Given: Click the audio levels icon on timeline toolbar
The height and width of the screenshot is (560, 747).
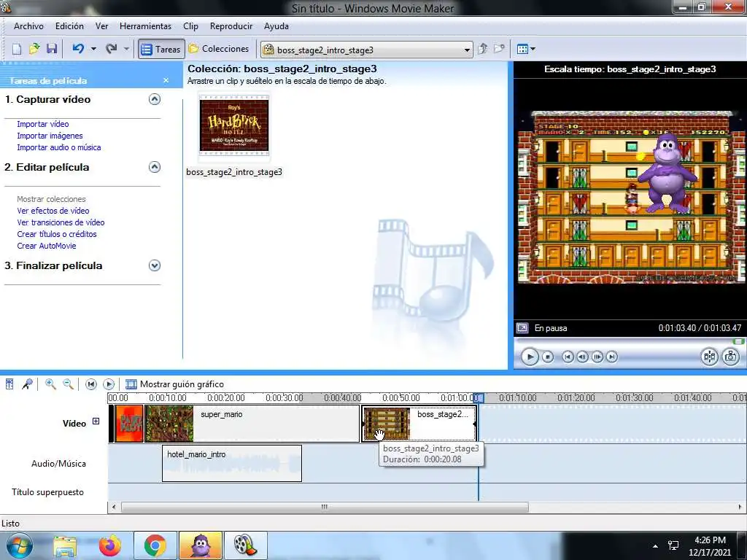Looking at the screenshot, I should point(9,384).
